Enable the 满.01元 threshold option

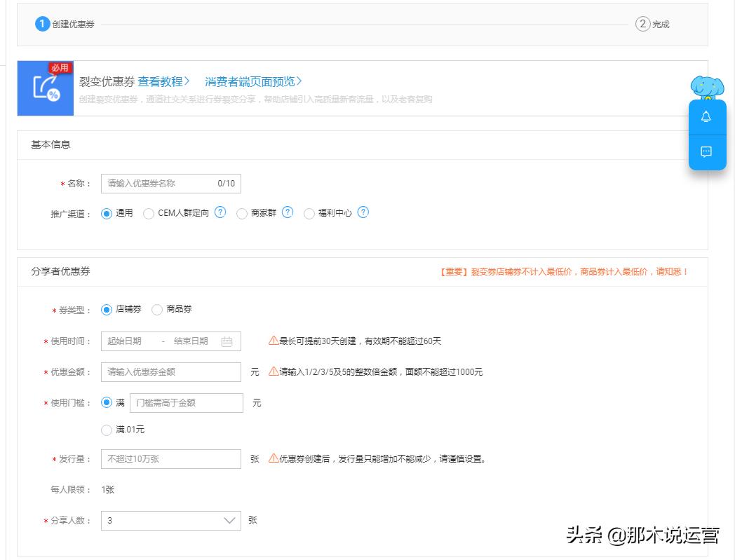pyautogui.click(x=107, y=431)
